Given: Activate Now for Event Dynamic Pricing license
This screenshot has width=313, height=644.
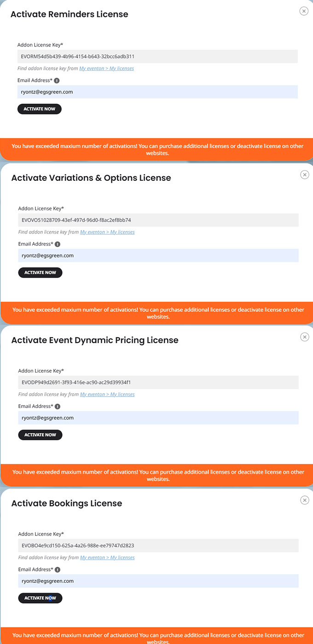Looking at the screenshot, I should click(40, 435).
